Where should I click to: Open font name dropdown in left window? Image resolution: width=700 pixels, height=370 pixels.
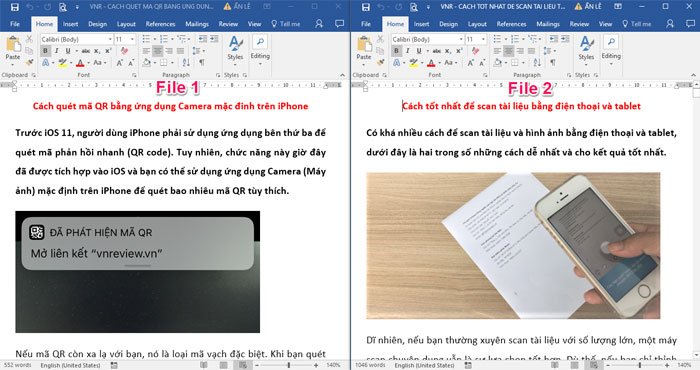tap(110, 39)
